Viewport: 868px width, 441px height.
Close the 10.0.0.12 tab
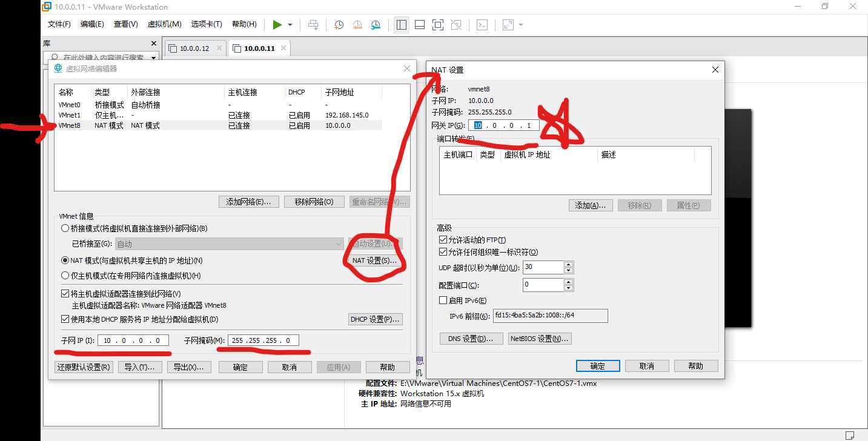pyautogui.click(x=219, y=48)
